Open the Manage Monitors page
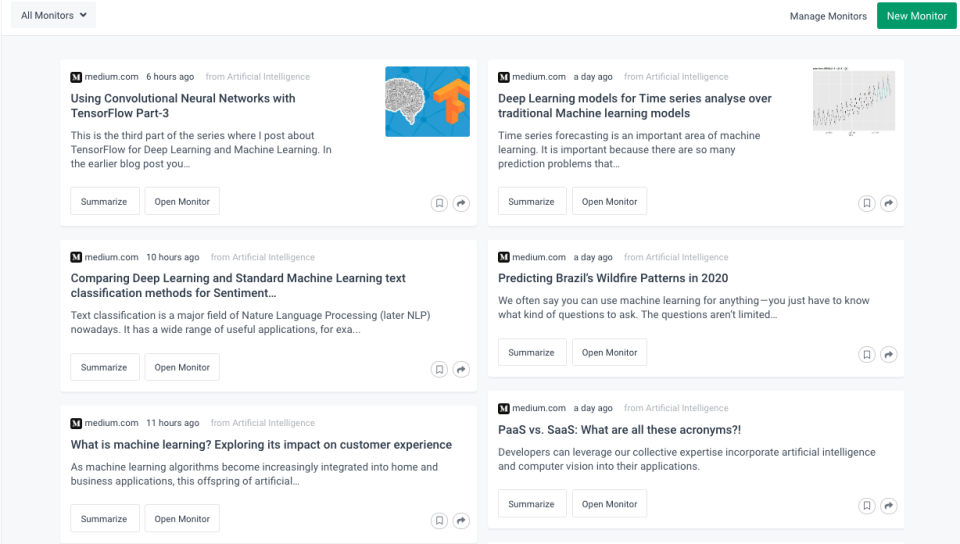This screenshot has height=544, width=960. click(x=828, y=16)
